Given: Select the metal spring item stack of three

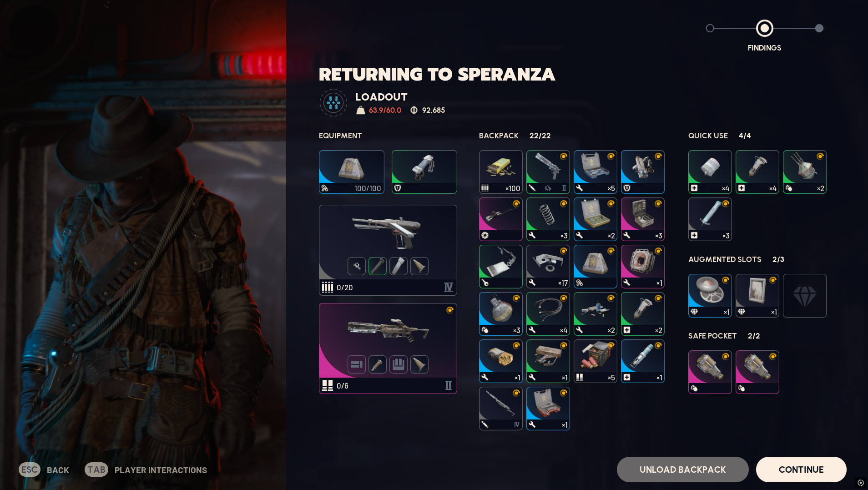Looking at the screenshot, I should pyautogui.click(x=548, y=219).
